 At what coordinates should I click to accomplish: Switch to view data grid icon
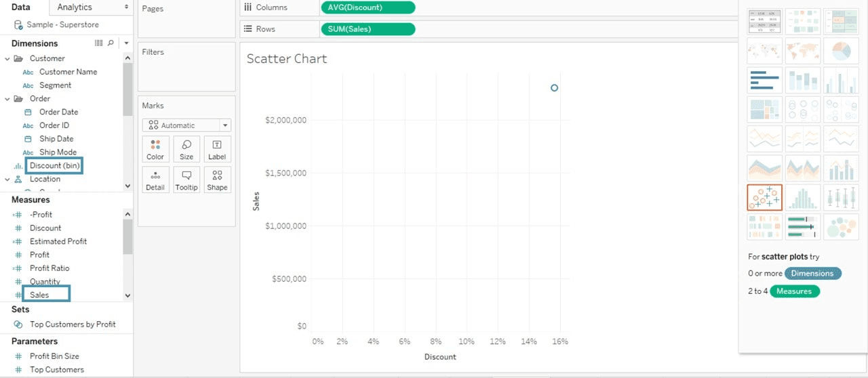[x=99, y=43]
